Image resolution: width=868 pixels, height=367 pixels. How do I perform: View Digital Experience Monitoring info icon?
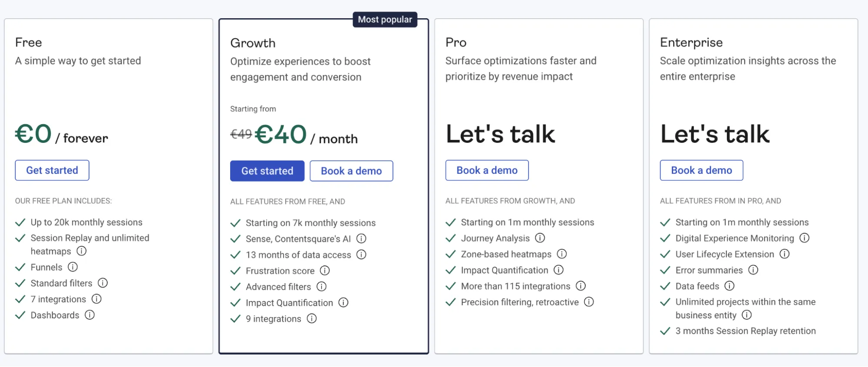(805, 238)
